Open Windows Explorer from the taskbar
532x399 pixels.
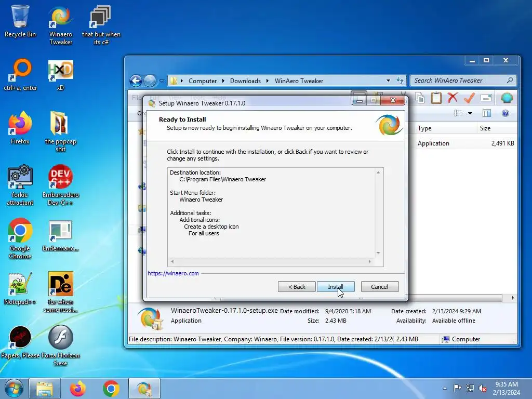(45, 389)
